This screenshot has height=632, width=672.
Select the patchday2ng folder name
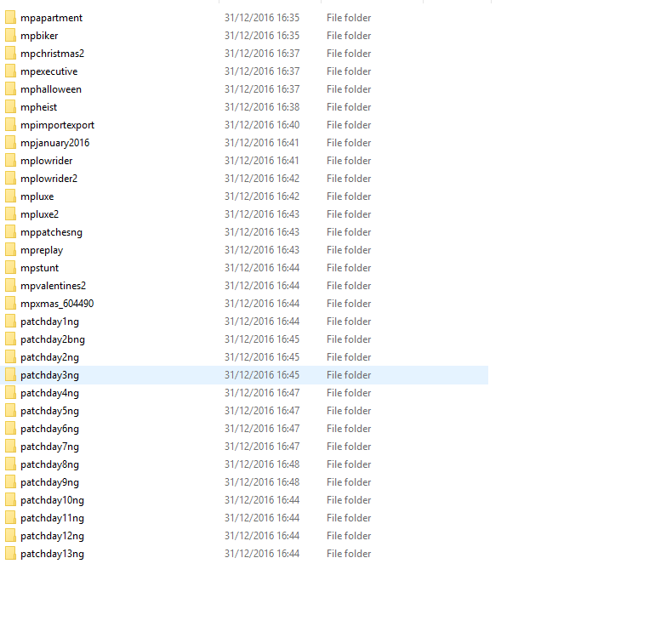[49, 357]
